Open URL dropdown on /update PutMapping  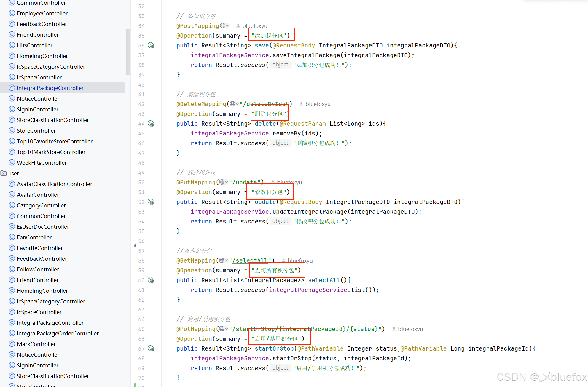tap(224, 182)
